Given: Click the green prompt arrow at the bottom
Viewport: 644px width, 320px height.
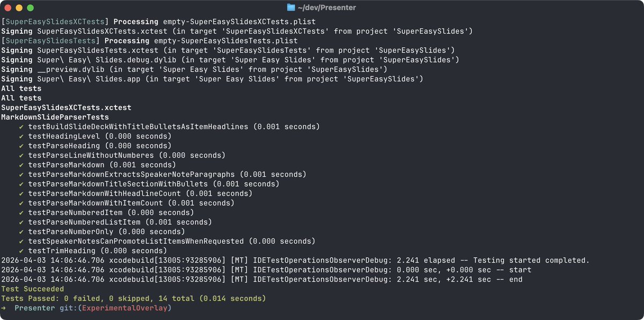Looking at the screenshot, I should click(4, 308).
